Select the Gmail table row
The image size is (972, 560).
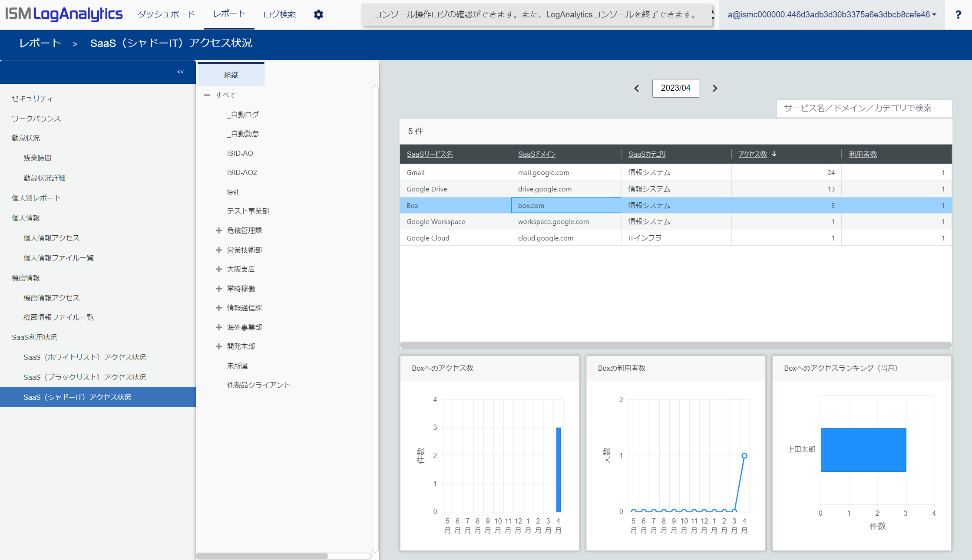coord(676,172)
